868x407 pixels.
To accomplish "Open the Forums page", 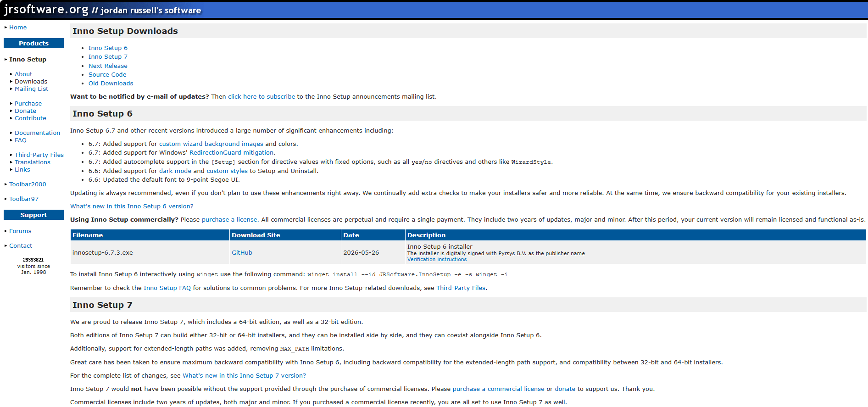I will click(20, 231).
